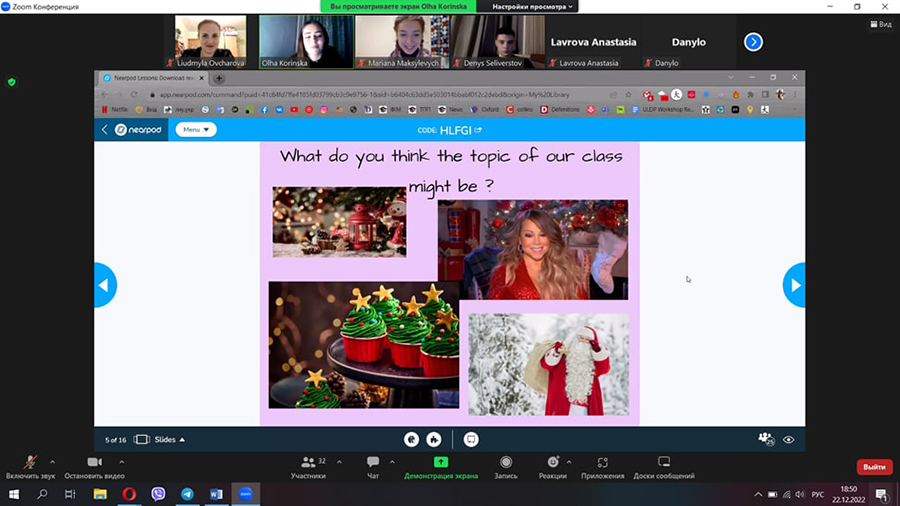The image size is (900, 506).
Task: Close the Nearpod Lessons browser tab
Action: pyautogui.click(x=201, y=78)
